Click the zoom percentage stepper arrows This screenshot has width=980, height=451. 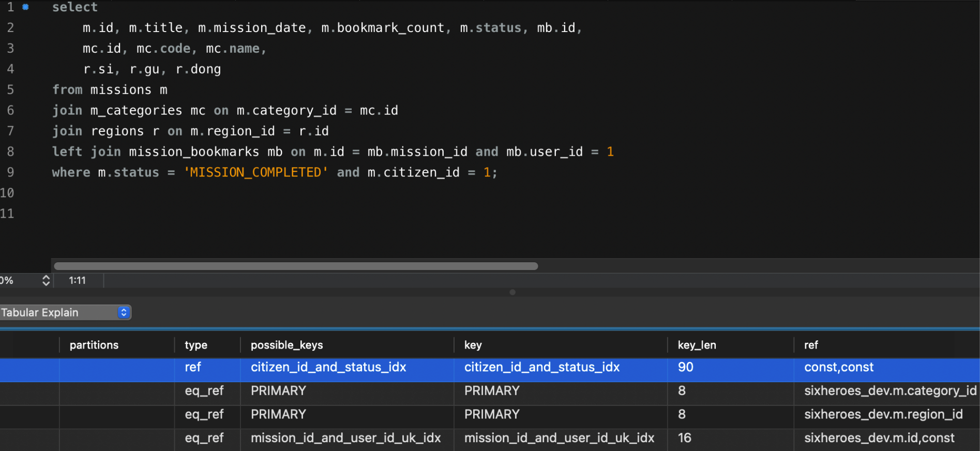pos(46,280)
